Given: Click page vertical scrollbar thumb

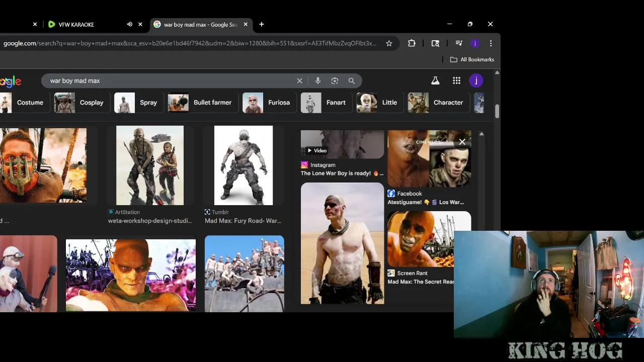Looking at the screenshot, I should [x=497, y=111].
